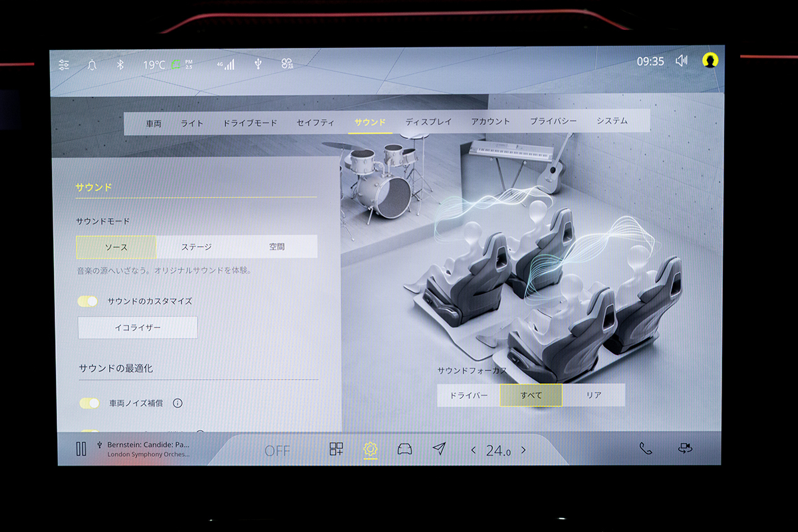The width and height of the screenshot is (798, 532).
Task: Switch to the セイフティ tab
Action: click(316, 122)
